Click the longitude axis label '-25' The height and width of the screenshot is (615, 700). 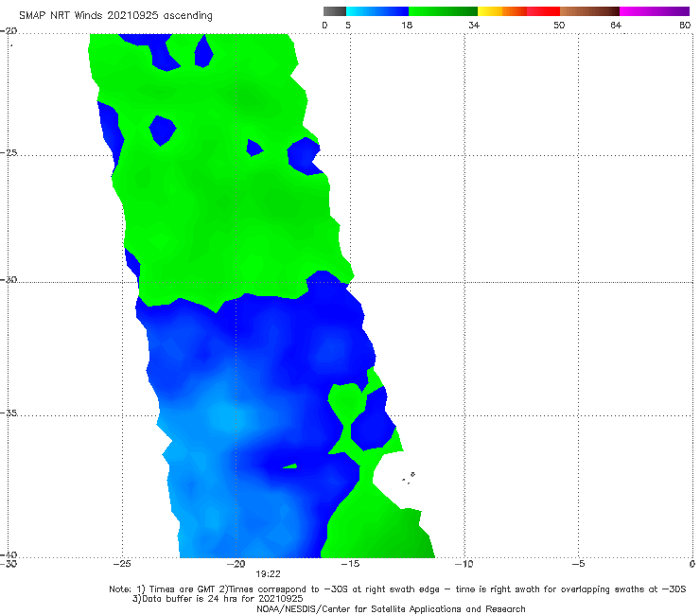coord(122,564)
